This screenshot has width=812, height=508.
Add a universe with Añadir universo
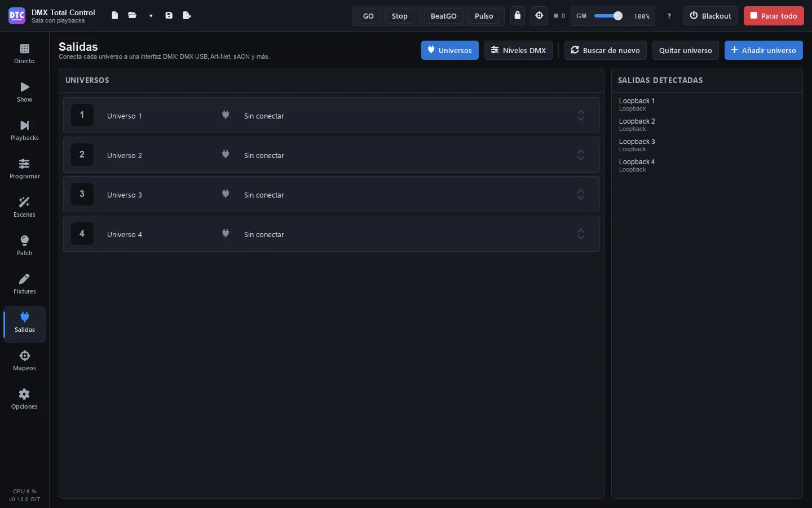coord(764,50)
